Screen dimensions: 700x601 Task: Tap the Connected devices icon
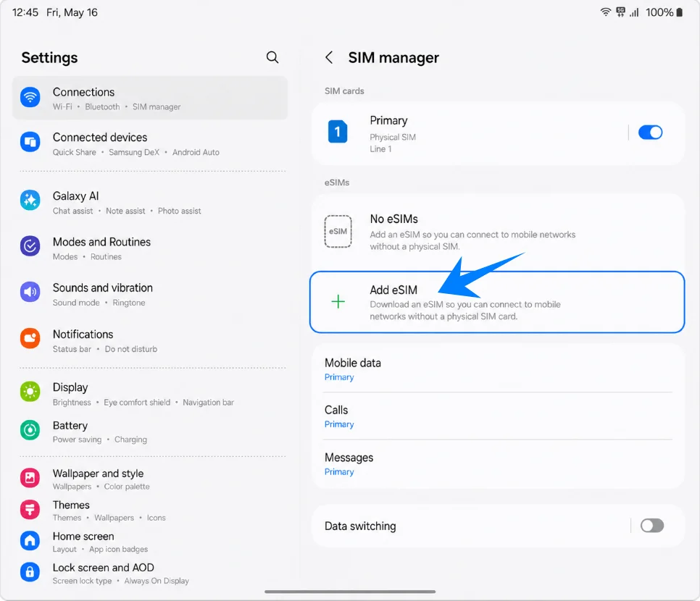(30, 142)
